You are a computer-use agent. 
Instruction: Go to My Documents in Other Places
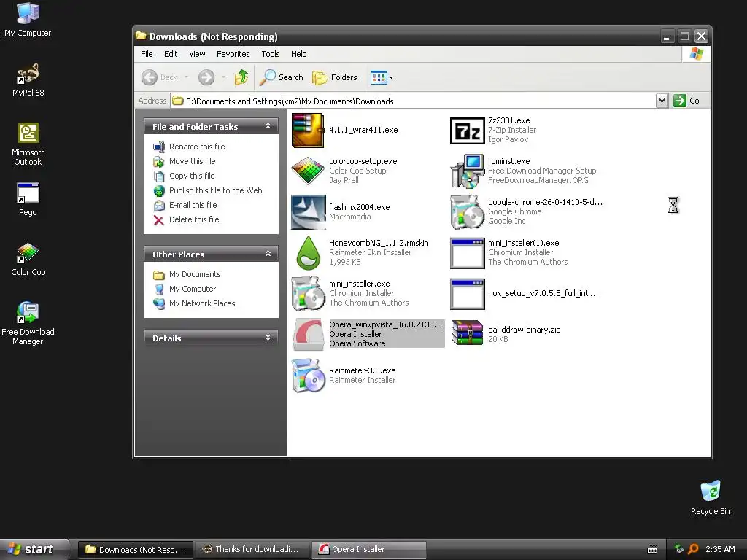pyautogui.click(x=195, y=274)
